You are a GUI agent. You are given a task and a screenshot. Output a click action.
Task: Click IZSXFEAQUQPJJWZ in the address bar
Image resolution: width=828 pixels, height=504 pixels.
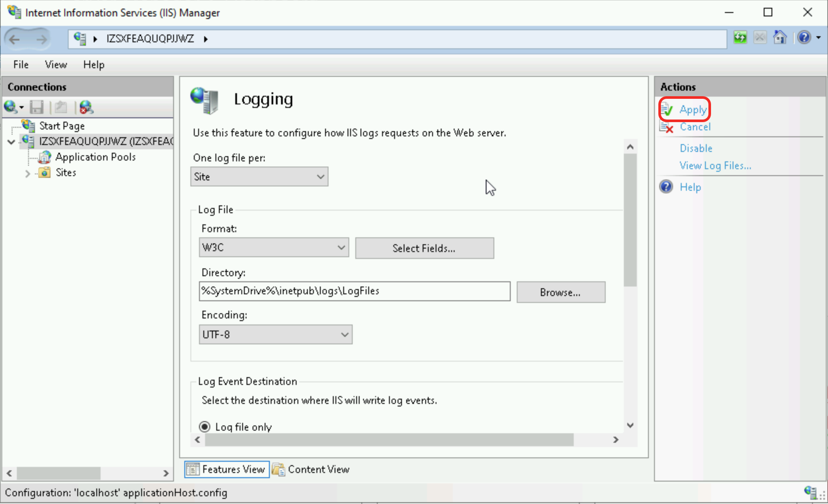click(150, 39)
